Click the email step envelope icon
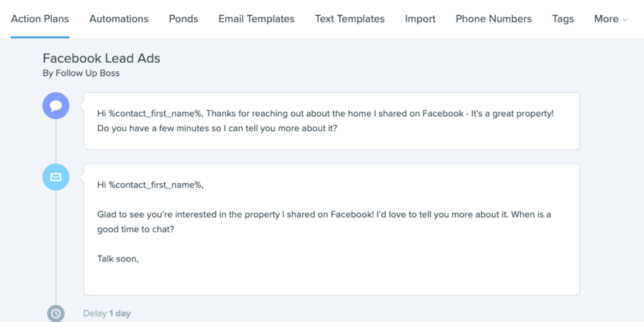Screen dimensions: 644x322 click(56, 177)
